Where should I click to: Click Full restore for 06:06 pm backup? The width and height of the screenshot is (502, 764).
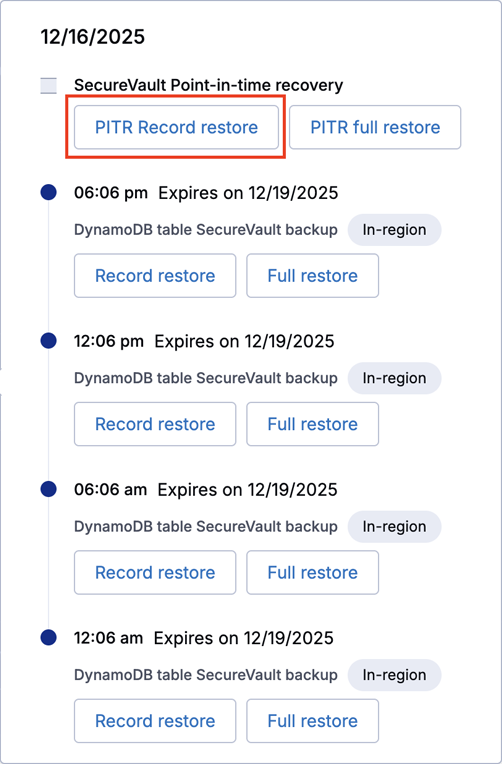tap(312, 276)
